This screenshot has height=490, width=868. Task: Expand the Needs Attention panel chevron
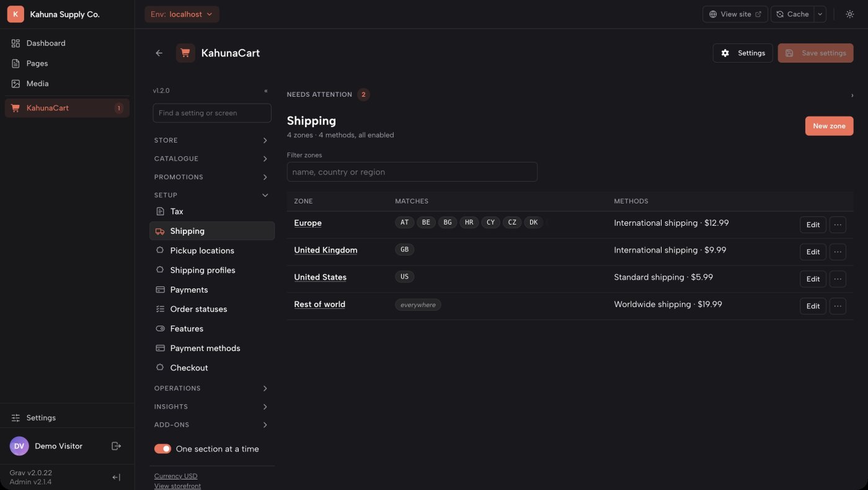coord(852,95)
